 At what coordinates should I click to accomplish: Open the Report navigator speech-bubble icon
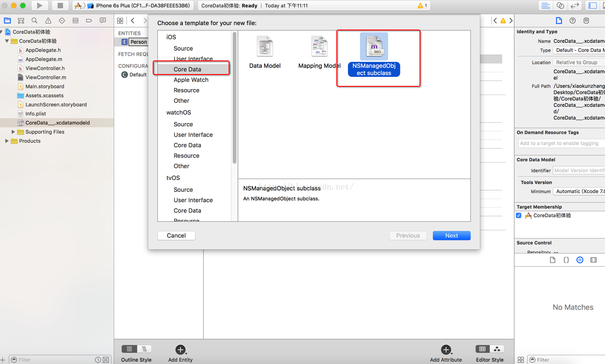click(x=103, y=20)
